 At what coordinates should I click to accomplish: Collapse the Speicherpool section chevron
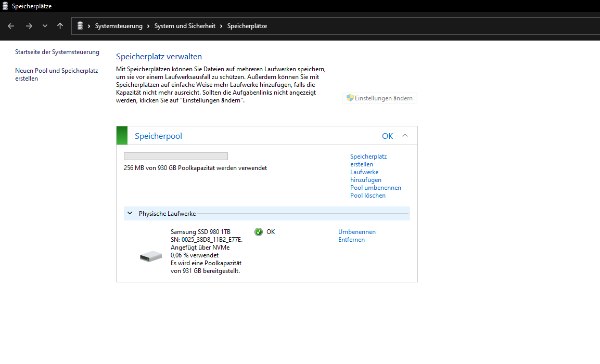(x=405, y=135)
